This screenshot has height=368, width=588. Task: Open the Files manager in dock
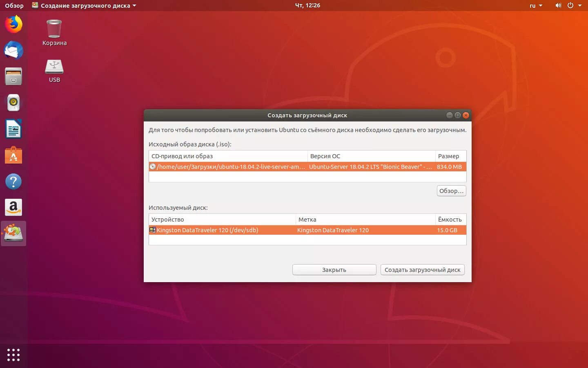coord(13,76)
